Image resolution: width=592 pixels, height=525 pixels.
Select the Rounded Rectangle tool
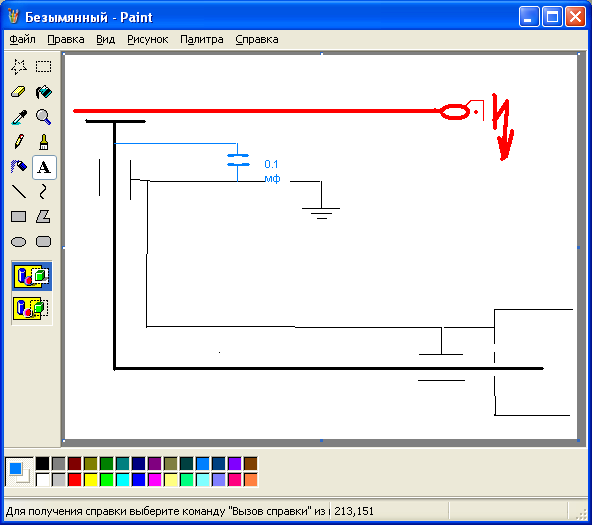coord(43,242)
